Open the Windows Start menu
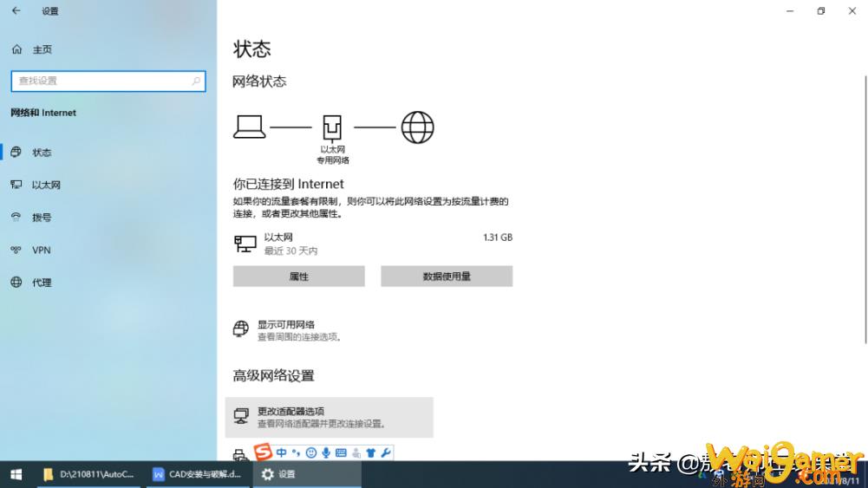 (x=16, y=474)
